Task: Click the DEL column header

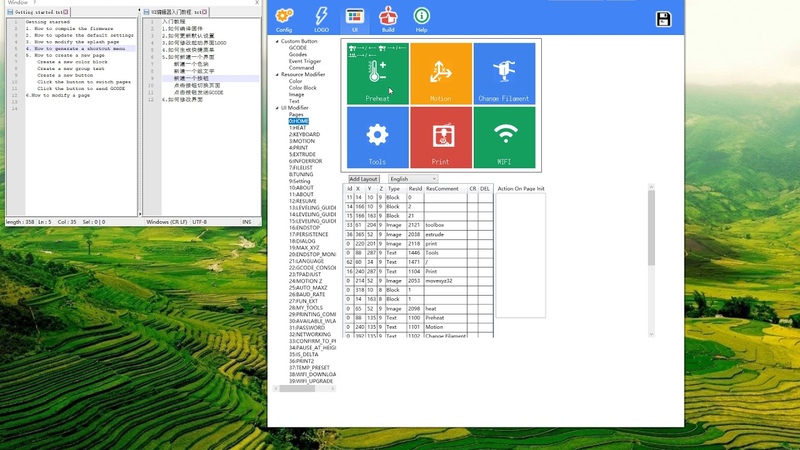Action: (485, 189)
